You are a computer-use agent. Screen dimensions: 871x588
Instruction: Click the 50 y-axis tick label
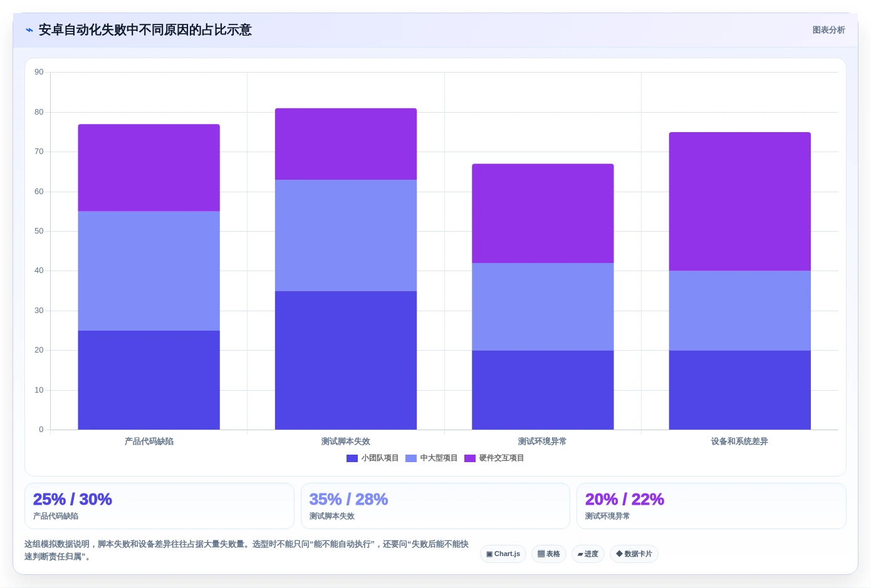click(x=39, y=231)
